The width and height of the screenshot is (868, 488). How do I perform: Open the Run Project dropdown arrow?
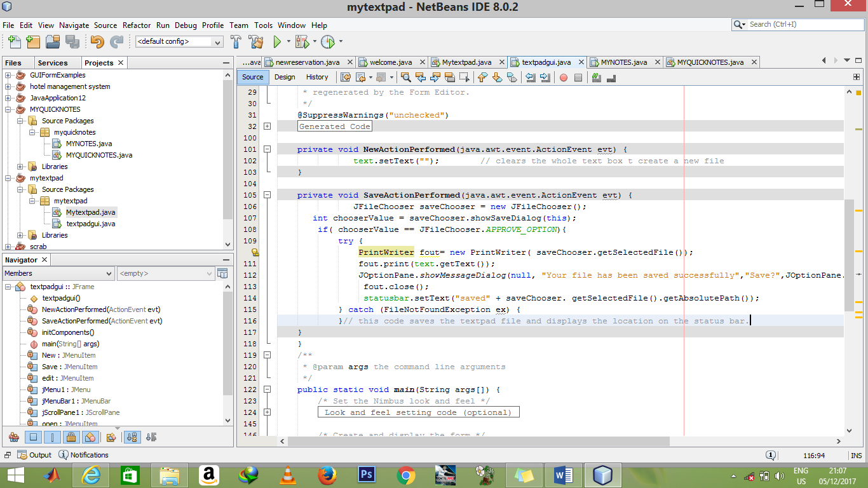coord(288,42)
